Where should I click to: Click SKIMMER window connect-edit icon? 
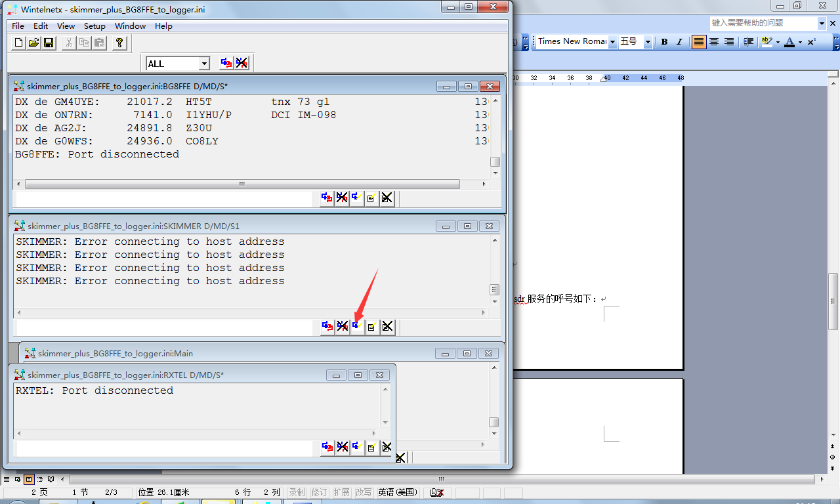(357, 326)
